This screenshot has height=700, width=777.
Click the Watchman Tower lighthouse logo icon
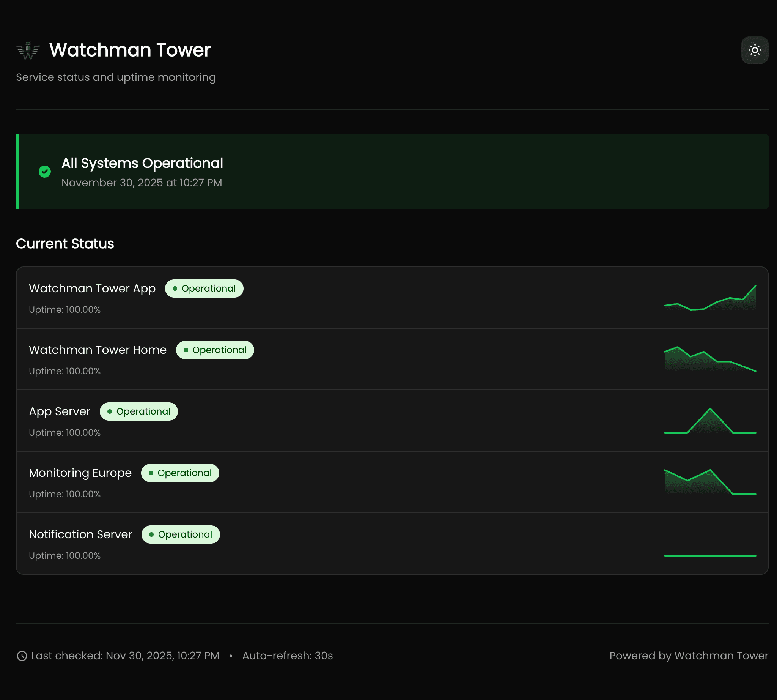point(27,49)
